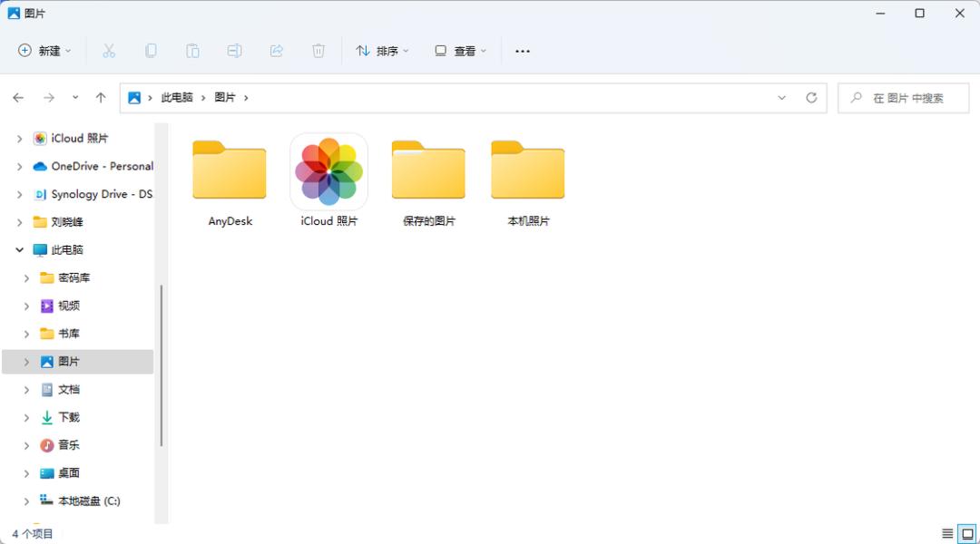This screenshot has height=544, width=980.
Task: Click the 此电脑 monitor icon in sidebar
Action: pyautogui.click(x=40, y=250)
